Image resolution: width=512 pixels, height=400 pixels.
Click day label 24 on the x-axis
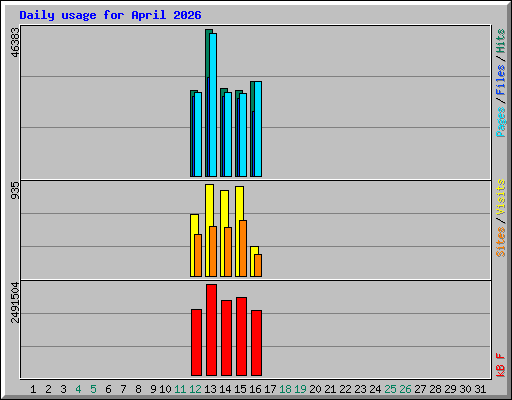point(375,389)
